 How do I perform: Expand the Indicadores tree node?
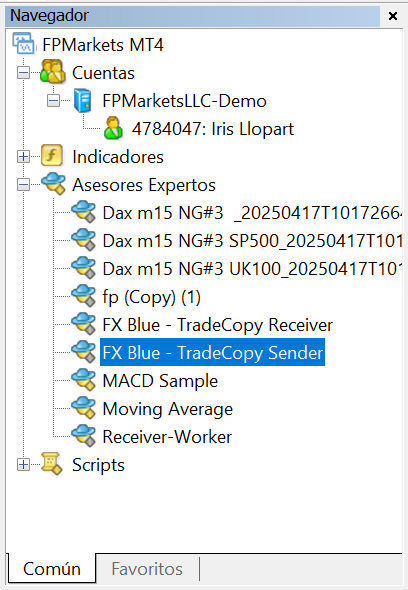(23, 157)
